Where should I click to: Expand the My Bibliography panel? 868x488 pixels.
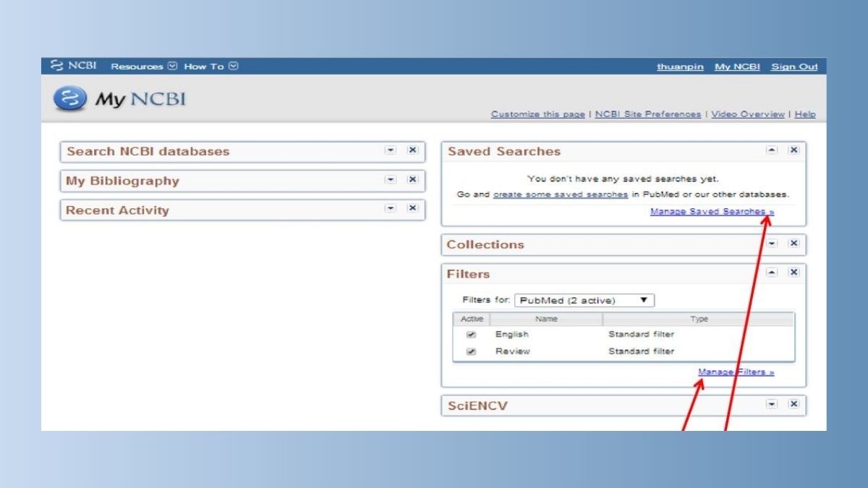pyautogui.click(x=391, y=179)
